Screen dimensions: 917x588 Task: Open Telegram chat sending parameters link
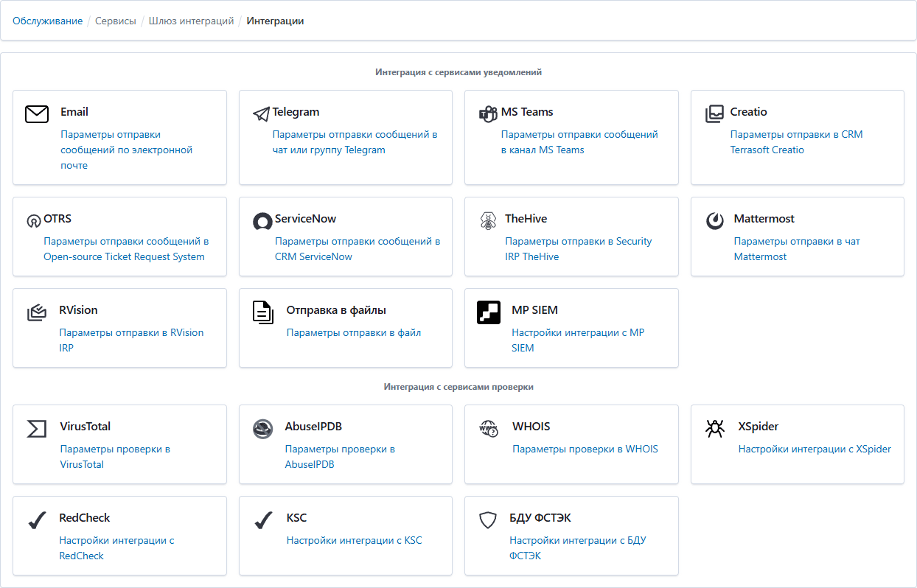[x=355, y=142]
